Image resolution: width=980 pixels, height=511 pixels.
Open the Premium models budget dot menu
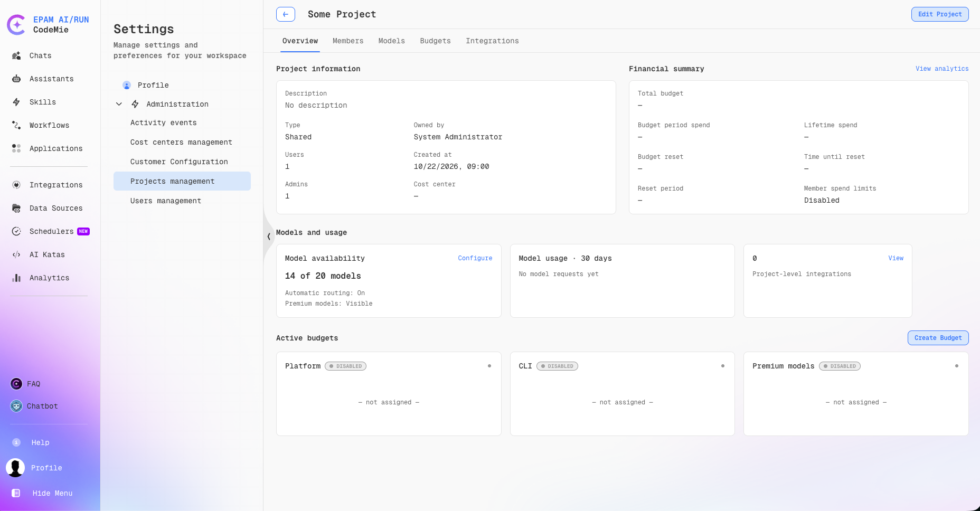coord(957,366)
